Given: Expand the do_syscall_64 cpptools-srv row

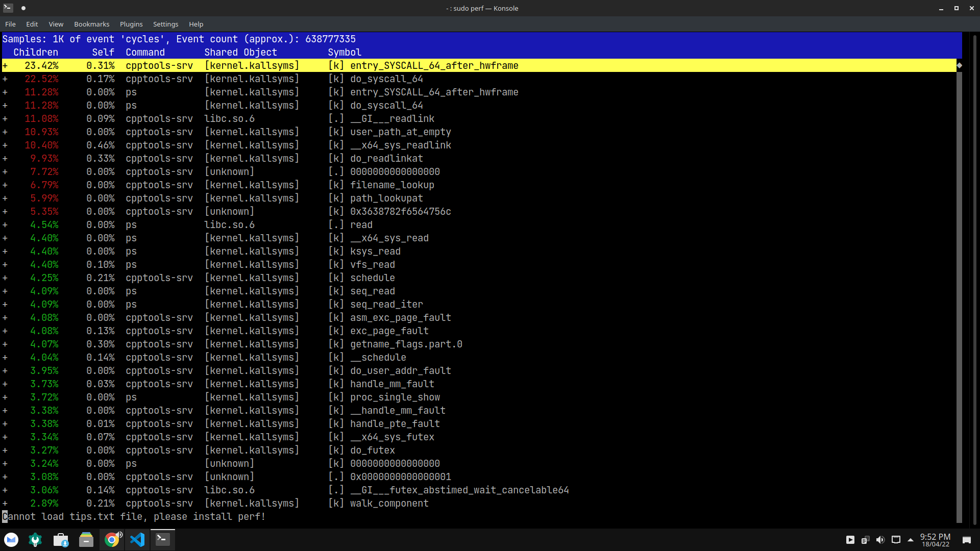Looking at the screenshot, I should [5, 79].
